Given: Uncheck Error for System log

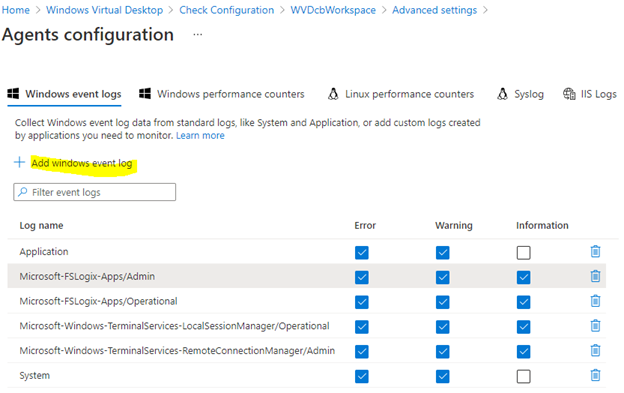Looking at the screenshot, I should coord(362,376).
